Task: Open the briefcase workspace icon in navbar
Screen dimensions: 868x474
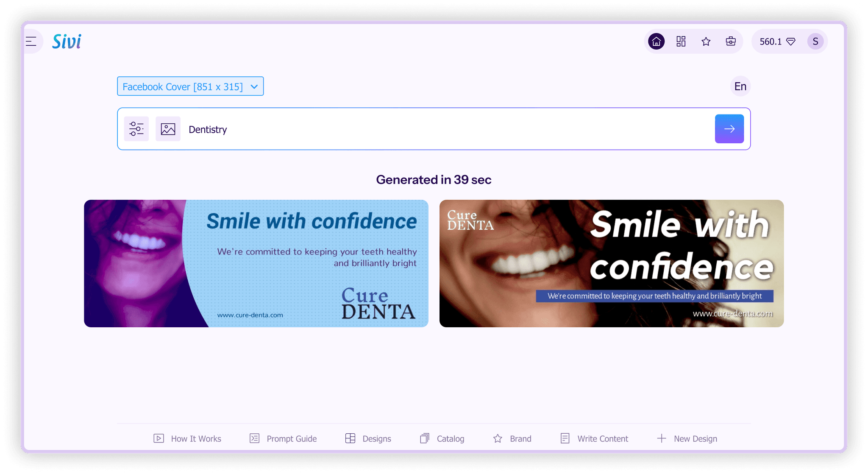Action: pyautogui.click(x=730, y=41)
